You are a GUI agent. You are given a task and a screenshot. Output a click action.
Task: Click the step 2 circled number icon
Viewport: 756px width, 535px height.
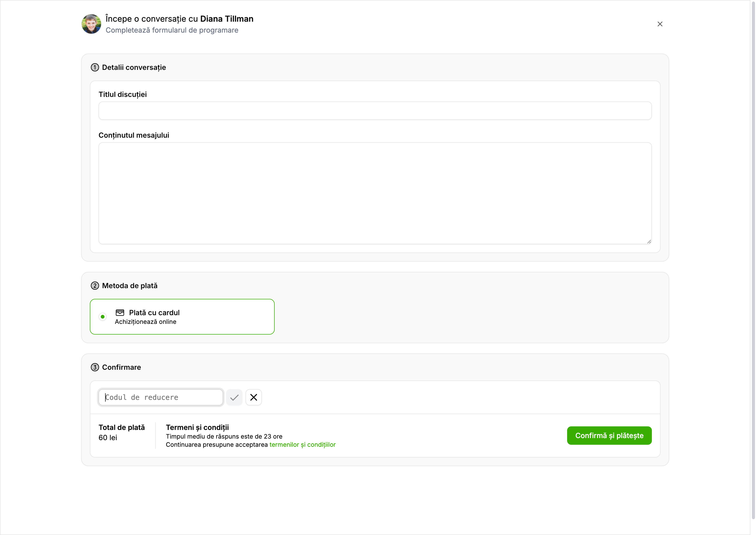[95, 286]
